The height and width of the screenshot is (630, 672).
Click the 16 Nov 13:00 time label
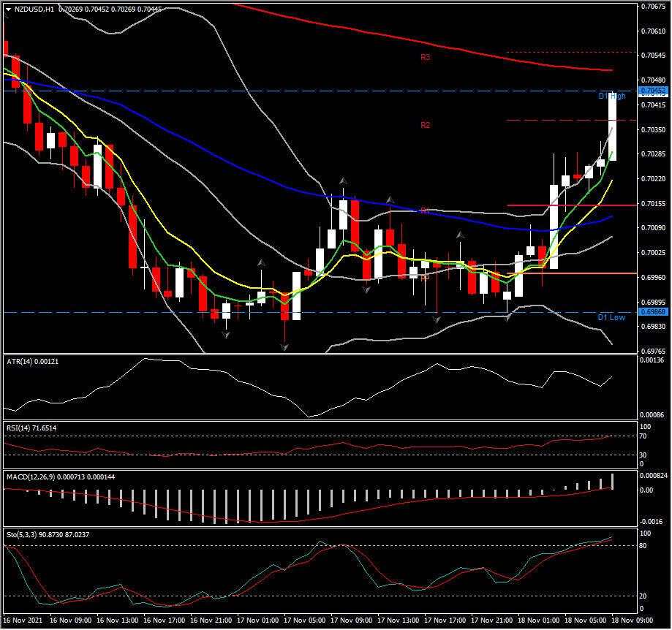point(117,620)
